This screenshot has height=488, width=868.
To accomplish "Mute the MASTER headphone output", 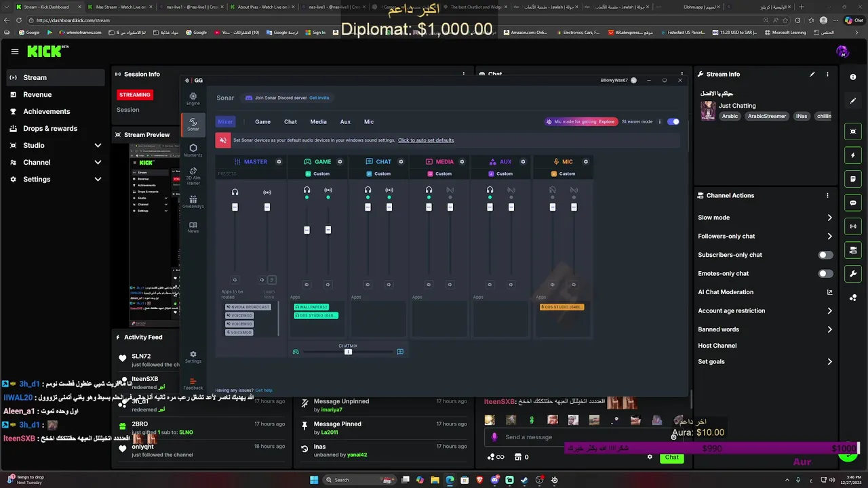I will pyautogui.click(x=235, y=280).
